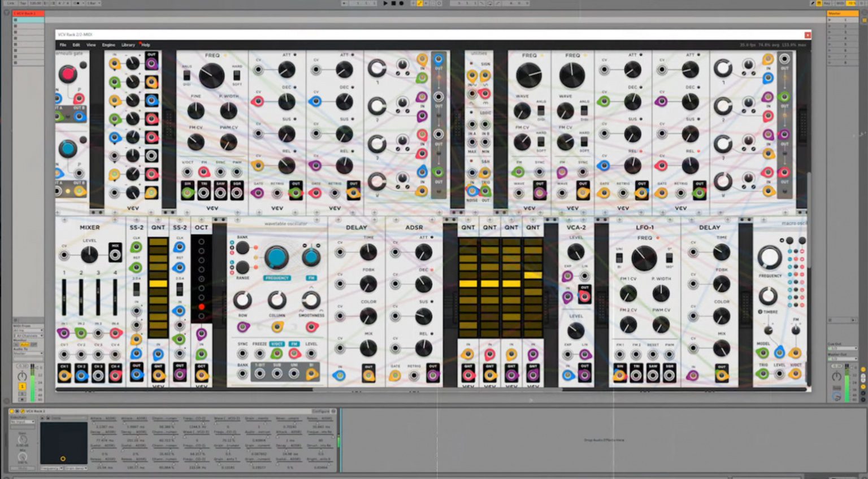
Task: Toggle the UNI/BI switch on LFO-1
Action: point(619,256)
